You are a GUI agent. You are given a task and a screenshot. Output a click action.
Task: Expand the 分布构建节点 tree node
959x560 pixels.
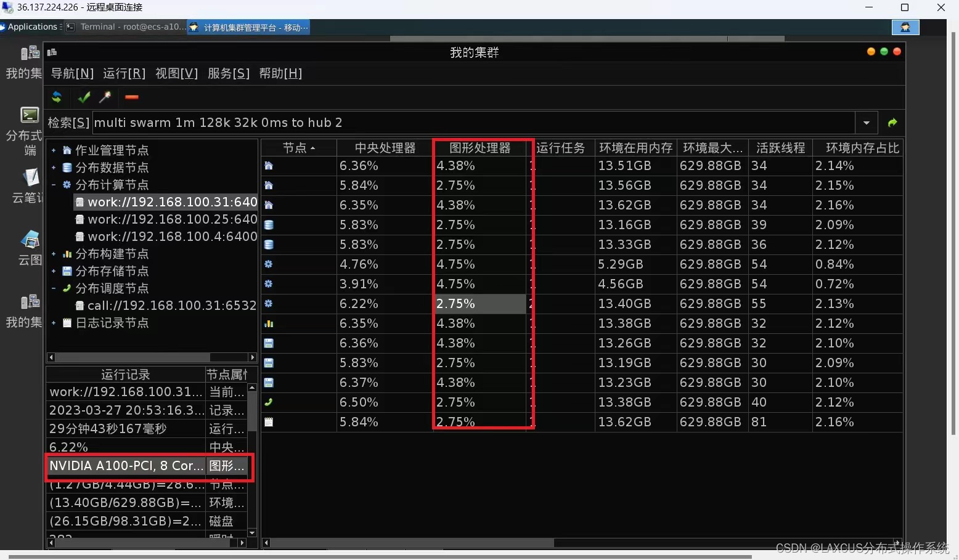(54, 254)
